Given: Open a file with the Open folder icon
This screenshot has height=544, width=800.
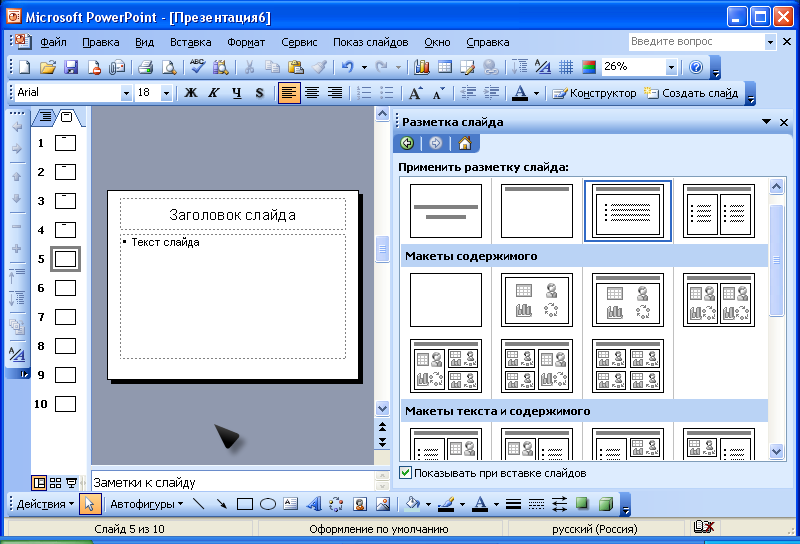Looking at the screenshot, I should (47, 67).
